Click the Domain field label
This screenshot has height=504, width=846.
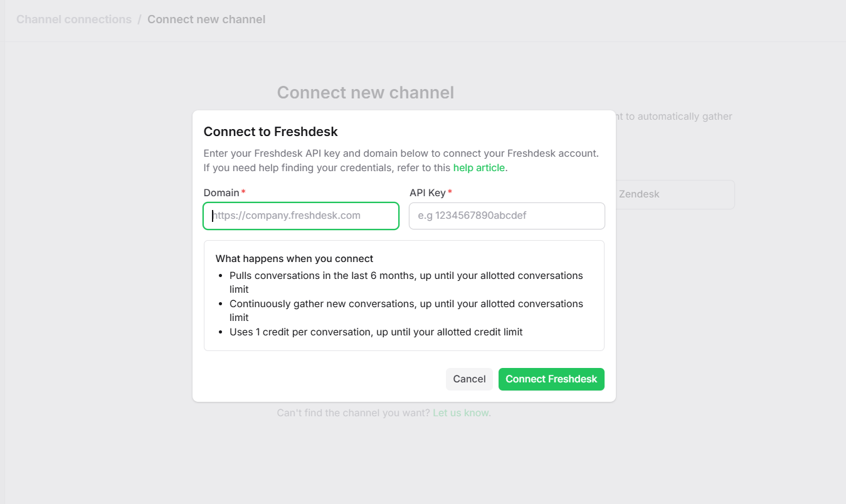click(x=221, y=192)
